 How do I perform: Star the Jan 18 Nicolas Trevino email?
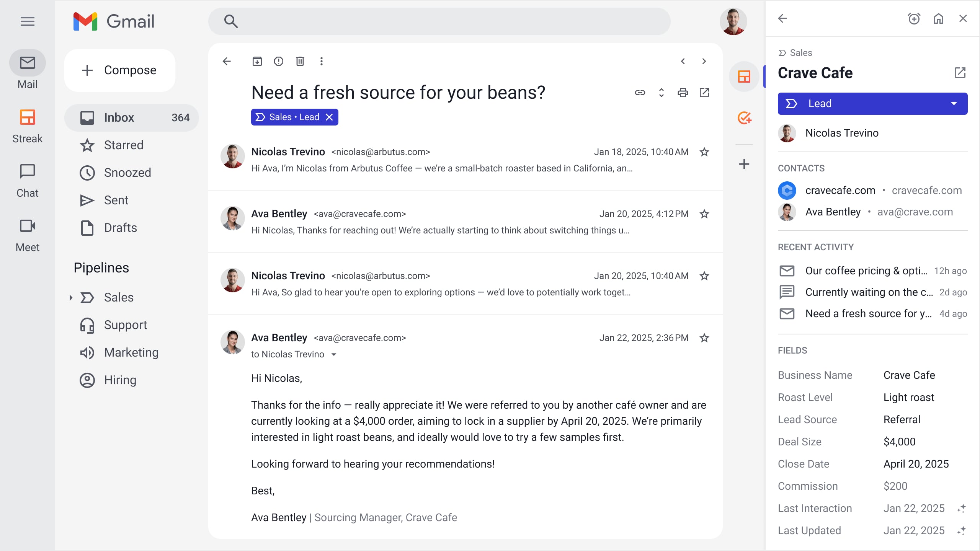704,152
